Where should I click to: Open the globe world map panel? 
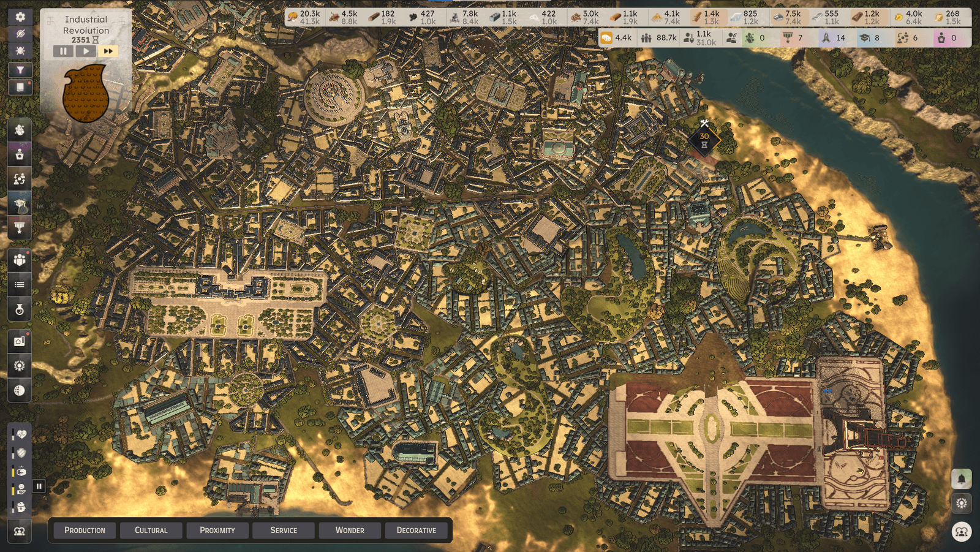(x=20, y=390)
